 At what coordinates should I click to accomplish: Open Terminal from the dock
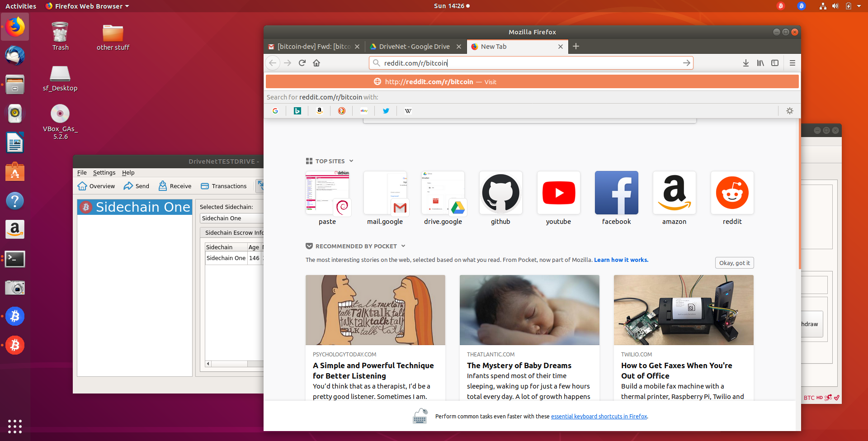tap(15, 259)
